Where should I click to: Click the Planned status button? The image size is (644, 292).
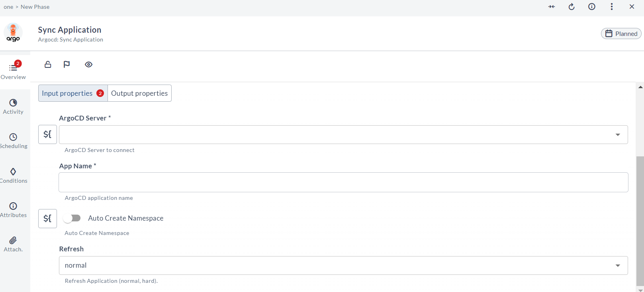click(621, 34)
